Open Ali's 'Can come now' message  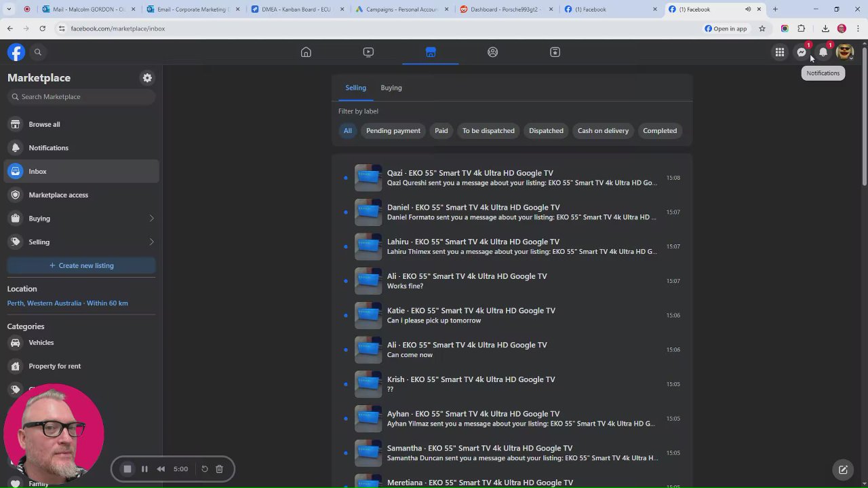click(x=512, y=350)
